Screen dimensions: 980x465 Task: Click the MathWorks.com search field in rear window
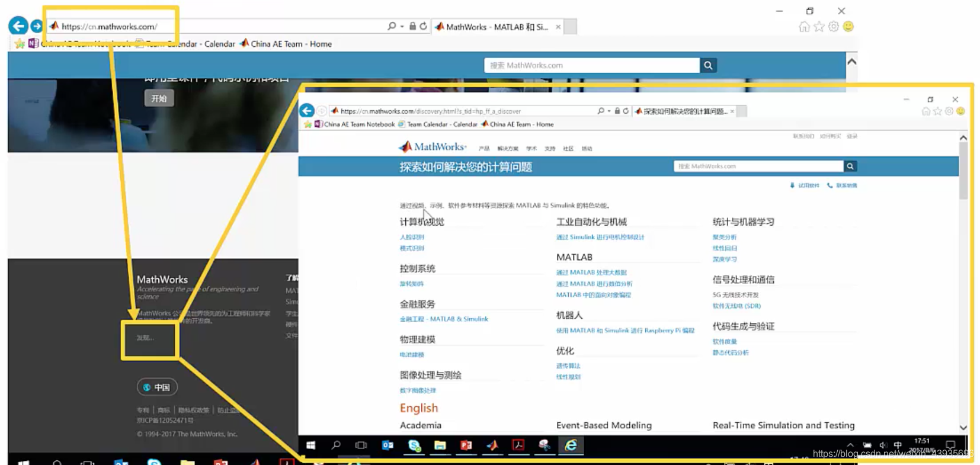pyautogui.click(x=592, y=65)
